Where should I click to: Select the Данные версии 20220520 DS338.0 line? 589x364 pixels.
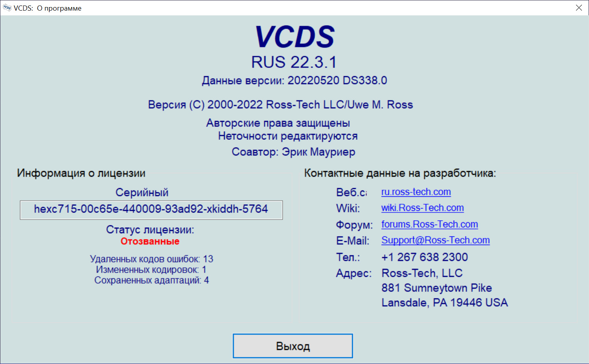coord(294,80)
